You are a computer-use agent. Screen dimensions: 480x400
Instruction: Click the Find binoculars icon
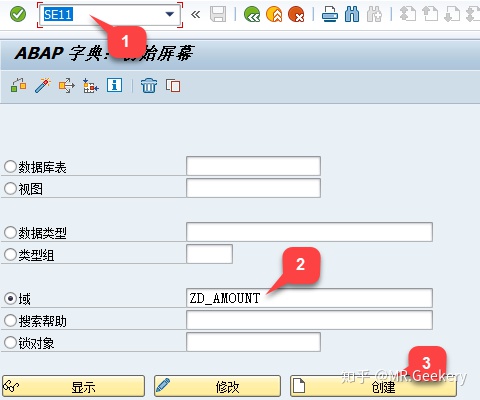[352, 15]
